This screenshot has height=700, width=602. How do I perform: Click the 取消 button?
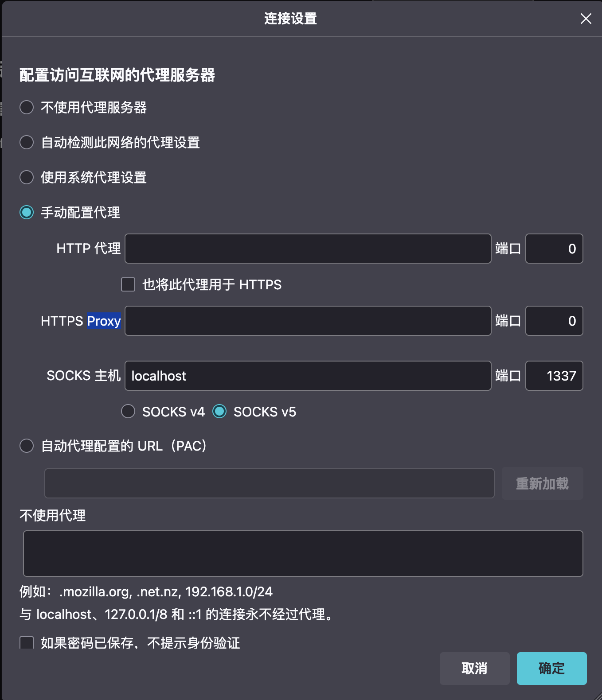coord(474,668)
